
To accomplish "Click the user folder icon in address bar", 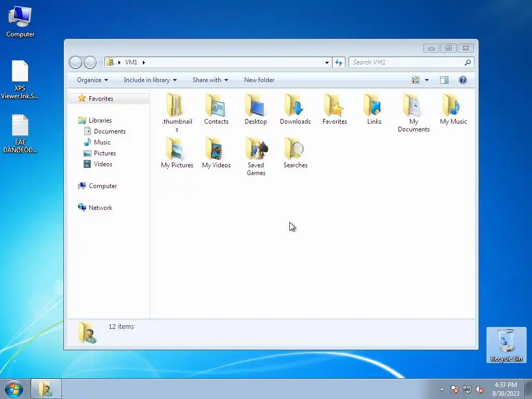I will pos(110,62).
